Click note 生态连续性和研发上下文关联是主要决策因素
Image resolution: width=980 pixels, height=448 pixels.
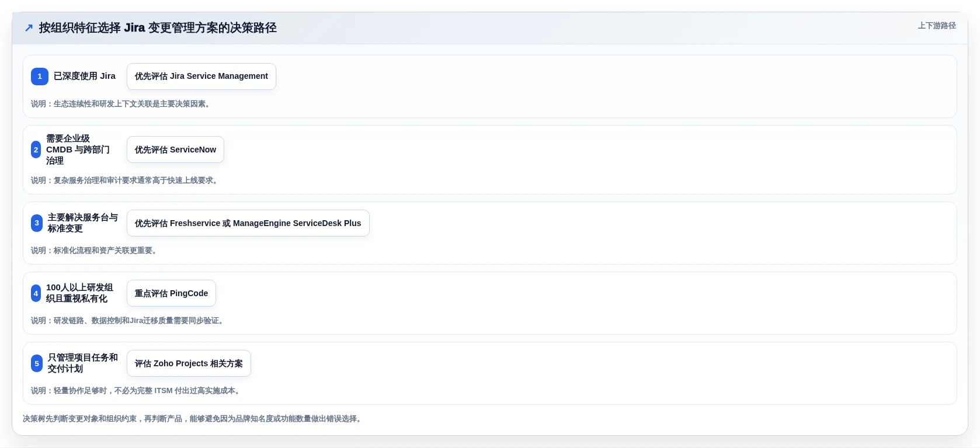coord(121,104)
